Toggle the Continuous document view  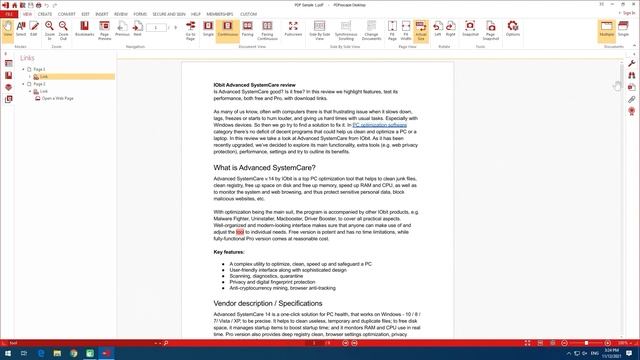coord(227,30)
